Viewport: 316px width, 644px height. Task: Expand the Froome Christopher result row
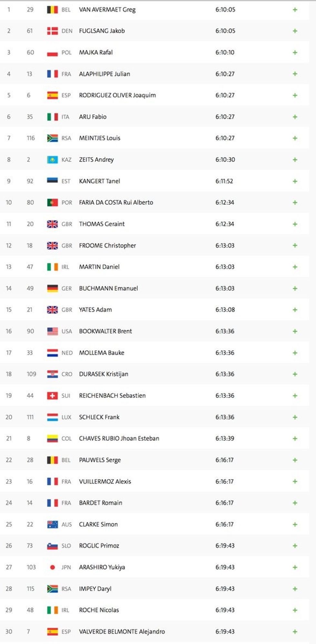coord(295,245)
